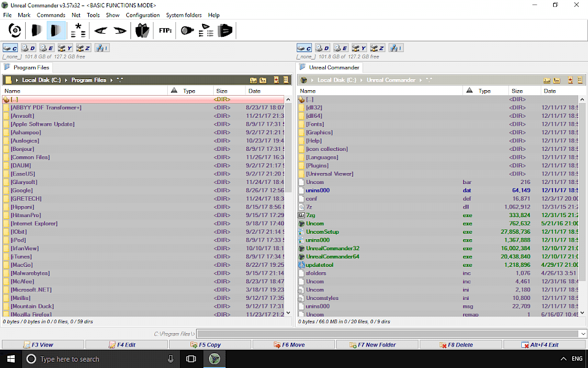The image size is (588, 368).
Task: Select drive E in the left panel
Action: click(47, 48)
